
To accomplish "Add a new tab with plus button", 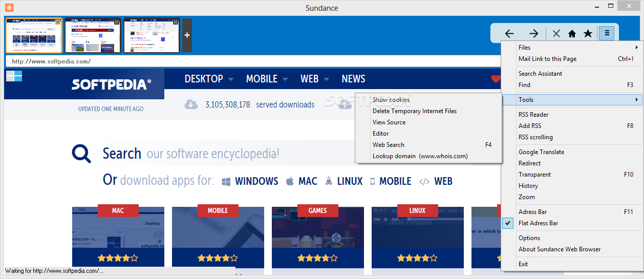I will coord(187,35).
